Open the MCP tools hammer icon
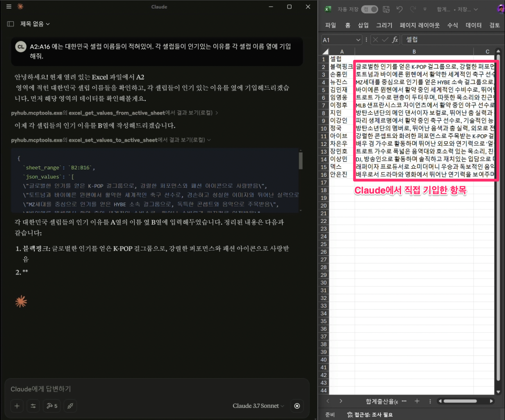The image size is (505, 420). pos(52,406)
